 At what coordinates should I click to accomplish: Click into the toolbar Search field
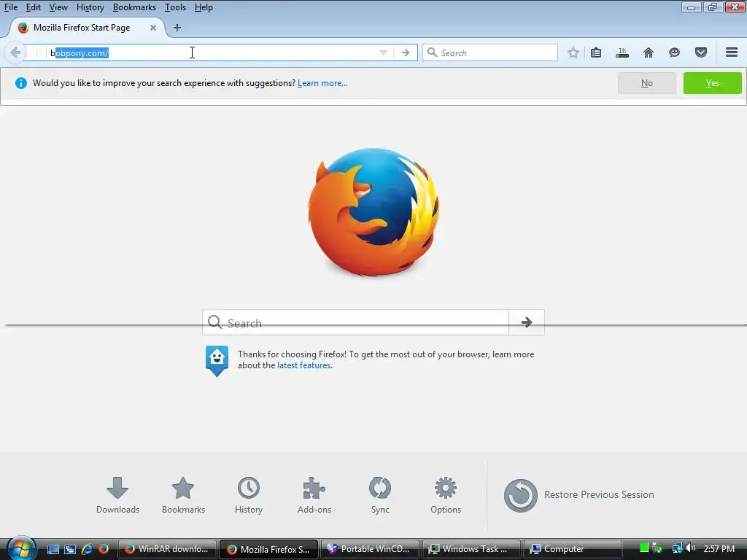pos(490,52)
